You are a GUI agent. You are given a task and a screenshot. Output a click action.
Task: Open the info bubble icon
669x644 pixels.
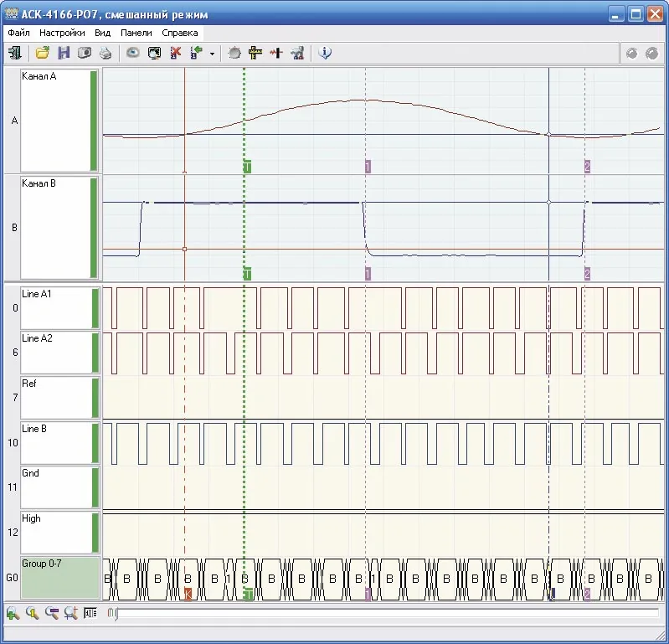tap(325, 53)
